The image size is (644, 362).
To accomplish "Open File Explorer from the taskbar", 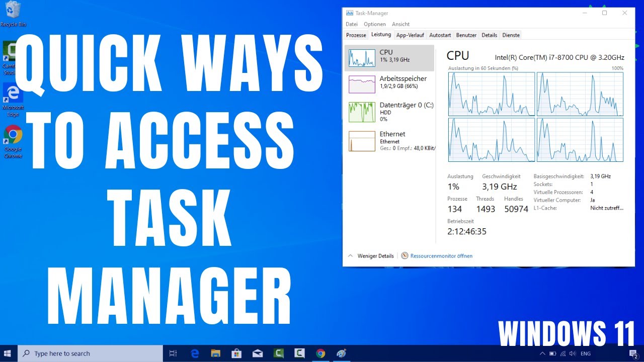I will [x=215, y=353].
